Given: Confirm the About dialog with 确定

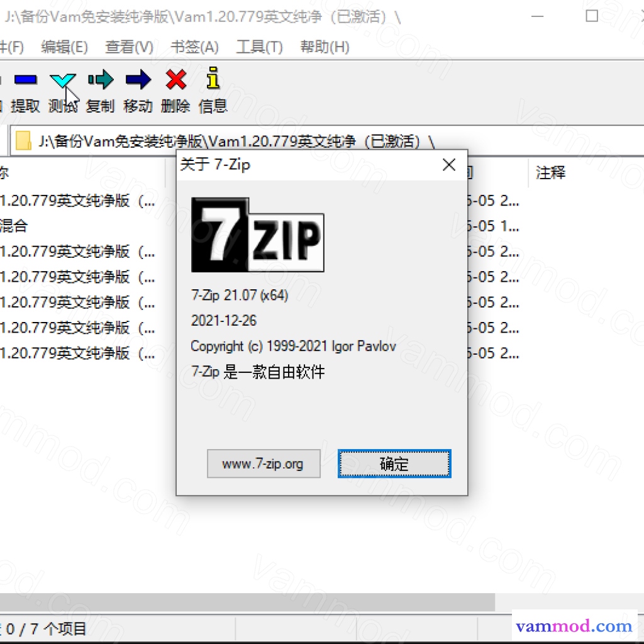Looking at the screenshot, I should point(394,464).
